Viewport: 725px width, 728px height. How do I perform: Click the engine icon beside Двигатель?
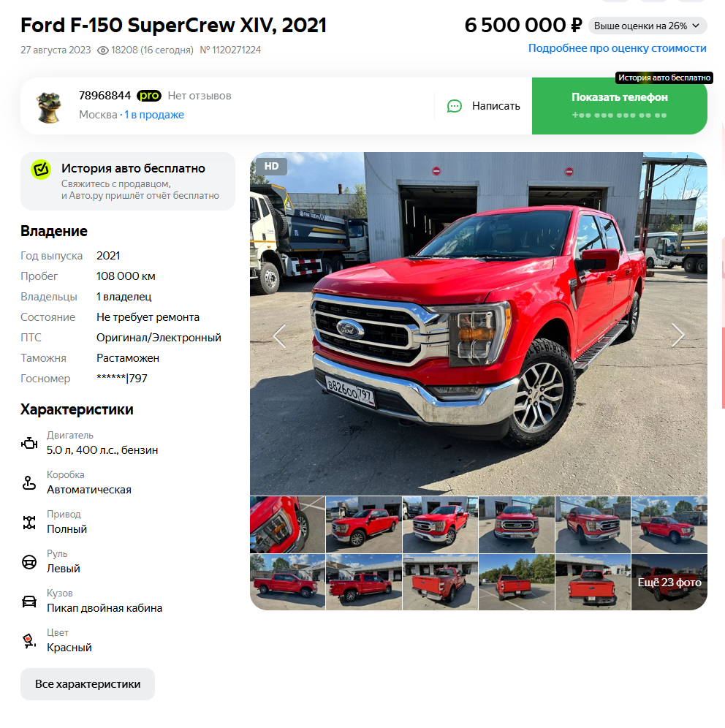[x=29, y=444]
